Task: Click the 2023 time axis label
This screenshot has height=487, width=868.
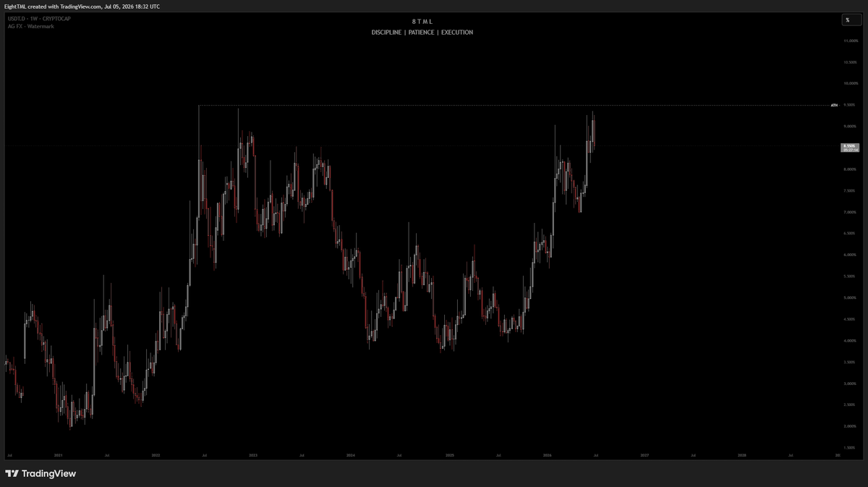Action: coord(253,456)
